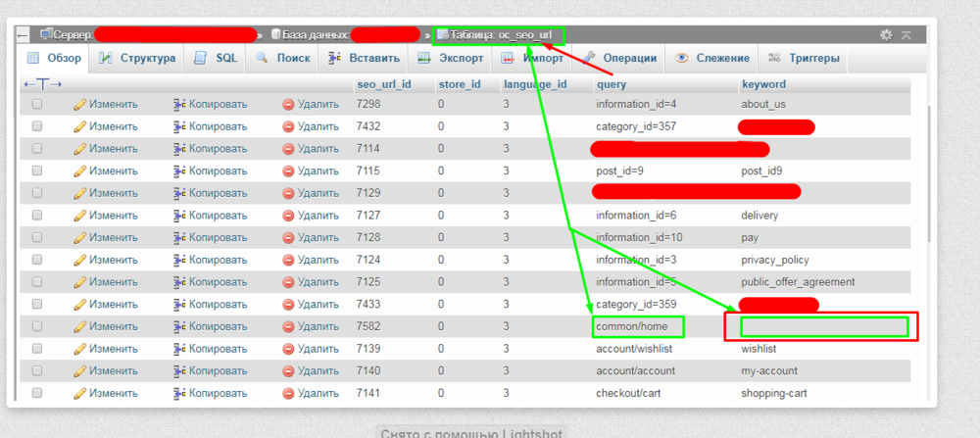Select the checkbox for the common/home row
980x438 pixels.
coord(37,326)
